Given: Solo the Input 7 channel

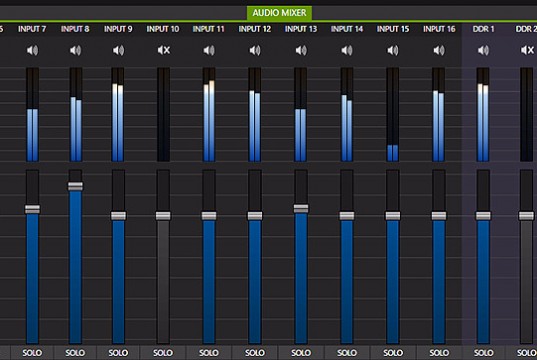Looking at the screenshot, I should click(x=32, y=353).
